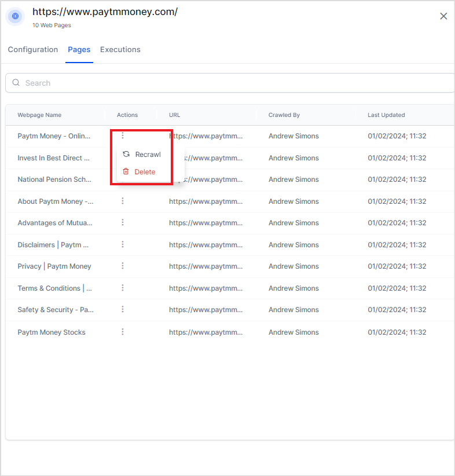455x476 pixels.
Task: Click the Recrawl refresh icon in the menu
Action: click(x=126, y=155)
